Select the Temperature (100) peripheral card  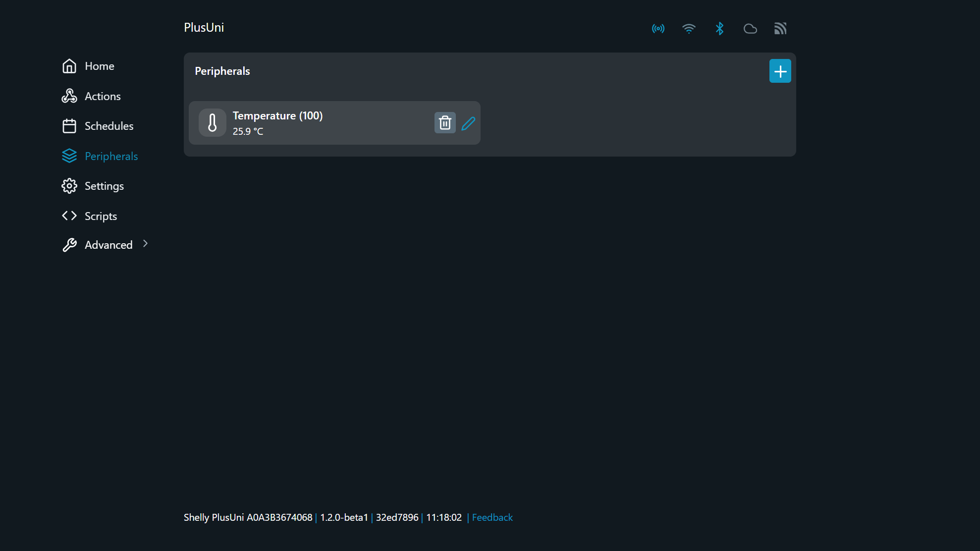coord(334,123)
